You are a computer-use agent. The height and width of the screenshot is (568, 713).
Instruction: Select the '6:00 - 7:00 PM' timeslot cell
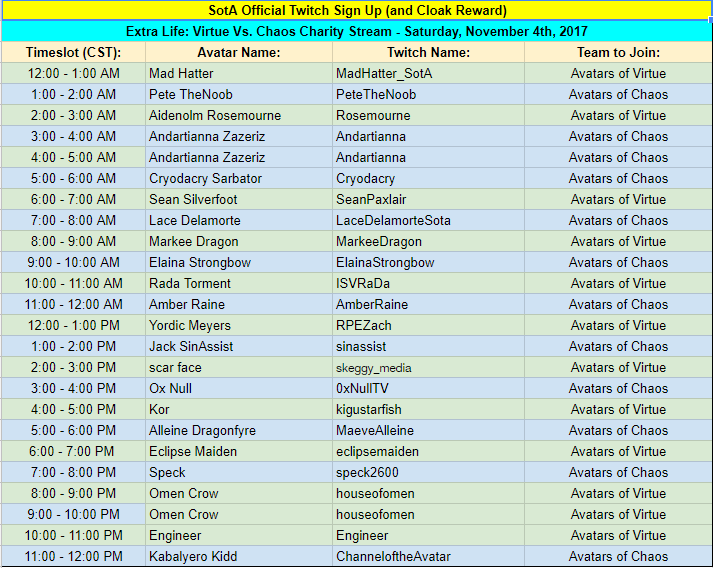point(73,451)
